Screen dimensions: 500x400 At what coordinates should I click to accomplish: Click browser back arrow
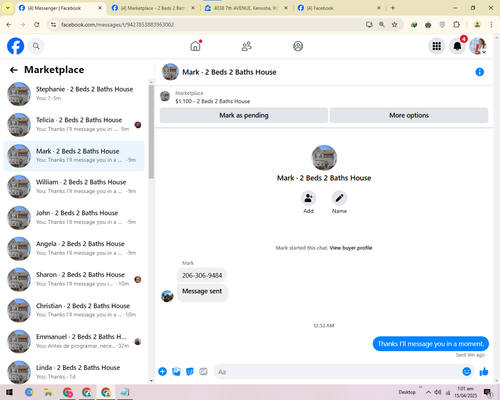9,25
